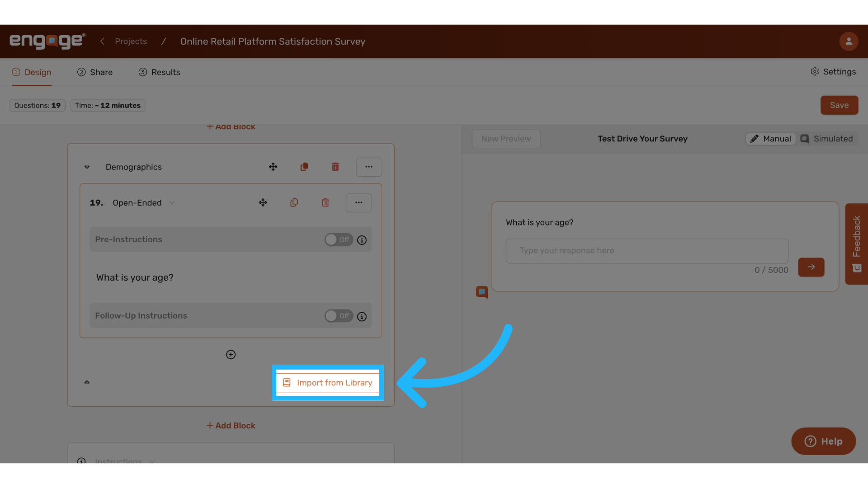Open the user profile avatar
The image size is (868, 488).
point(849,41)
